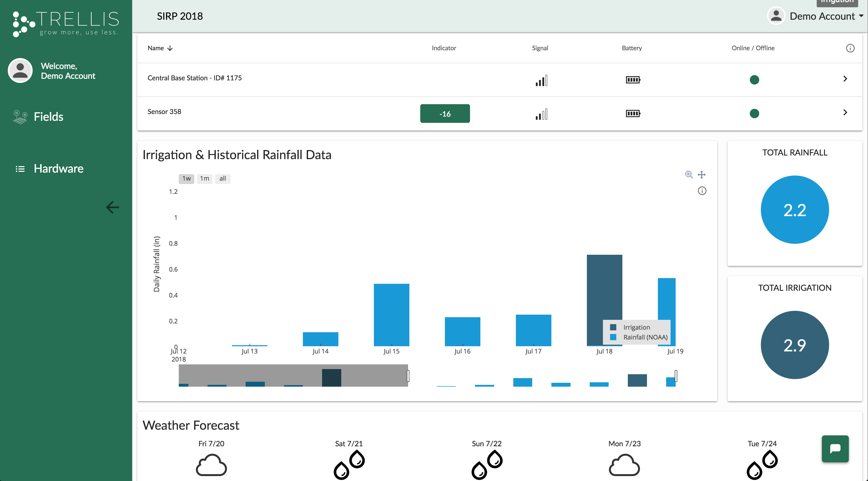This screenshot has width=868, height=481.
Task: Expand Sensor 358 row chevron
Action: click(845, 112)
